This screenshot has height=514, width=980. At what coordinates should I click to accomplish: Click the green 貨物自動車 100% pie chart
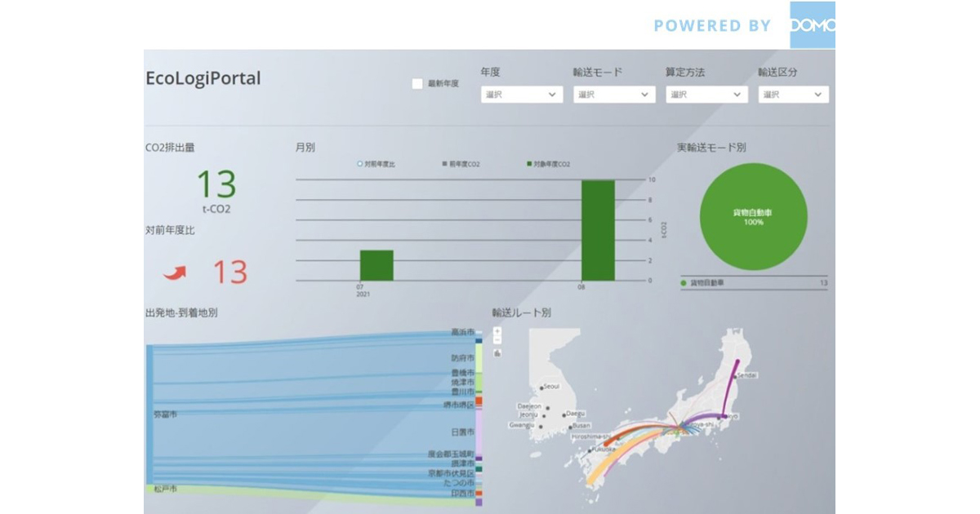coord(753,217)
